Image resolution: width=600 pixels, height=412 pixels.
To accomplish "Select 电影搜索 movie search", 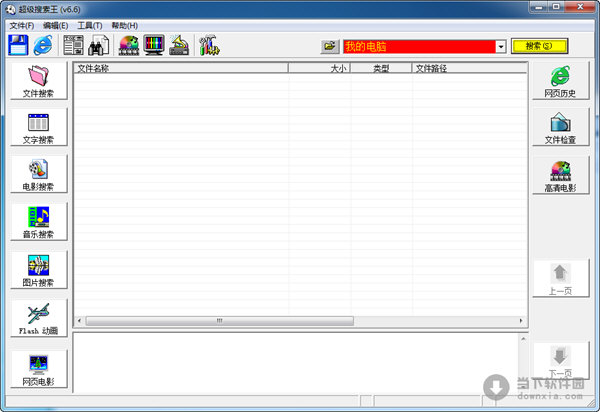I will [39, 175].
